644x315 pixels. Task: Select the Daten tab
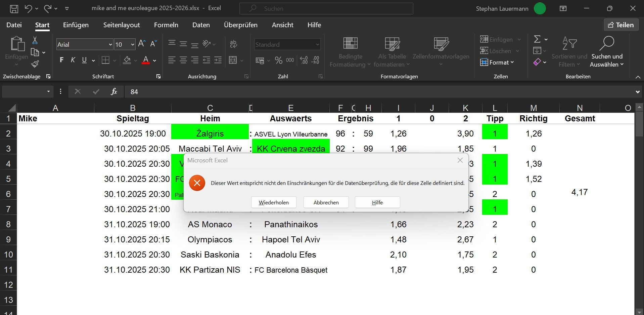[x=201, y=25]
